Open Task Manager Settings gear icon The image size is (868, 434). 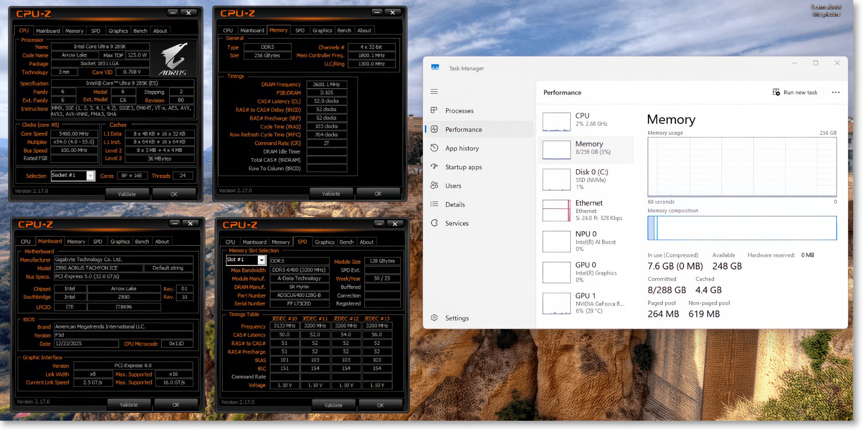click(434, 318)
